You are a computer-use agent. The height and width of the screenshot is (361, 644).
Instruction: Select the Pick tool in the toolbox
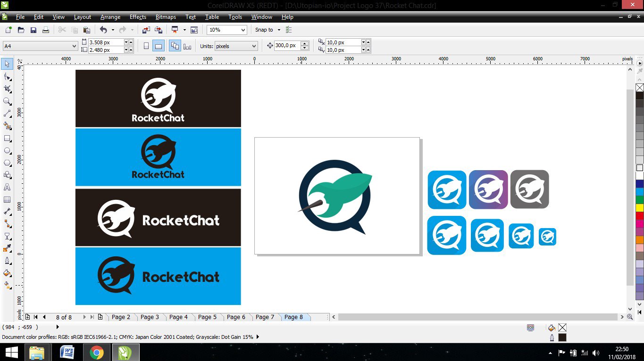pos(7,64)
